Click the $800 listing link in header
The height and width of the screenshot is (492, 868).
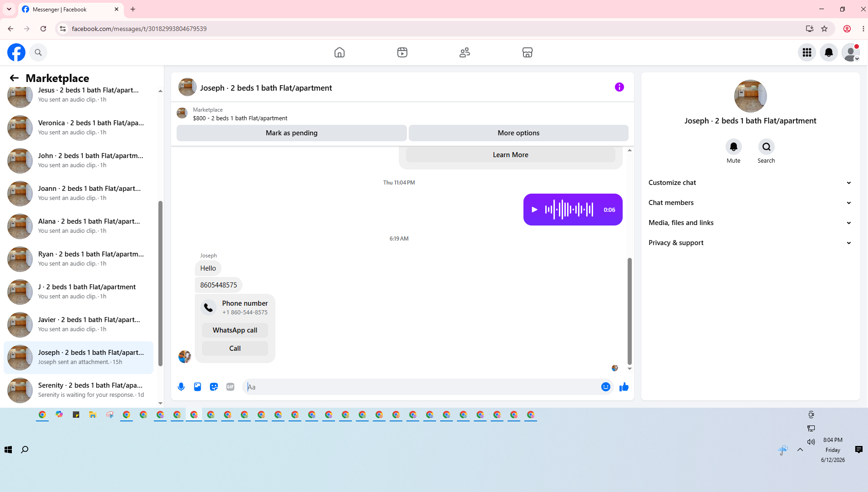[x=240, y=118]
